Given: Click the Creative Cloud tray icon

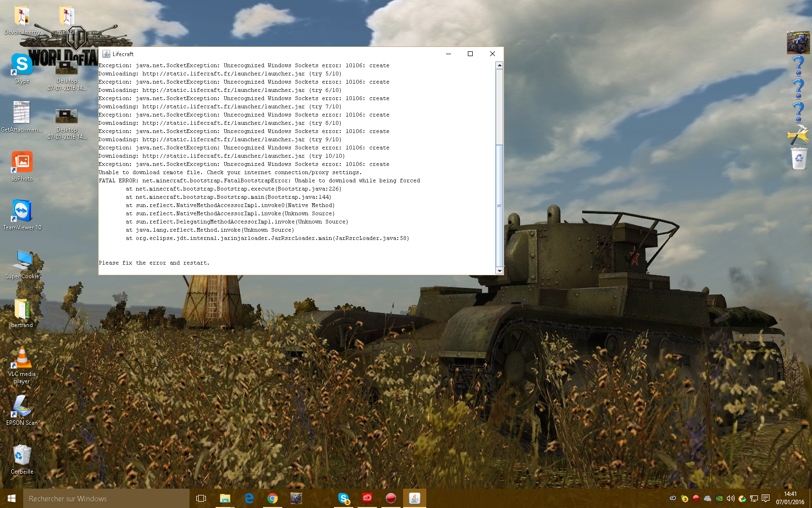Looking at the screenshot, I should (x=673, y=498).
